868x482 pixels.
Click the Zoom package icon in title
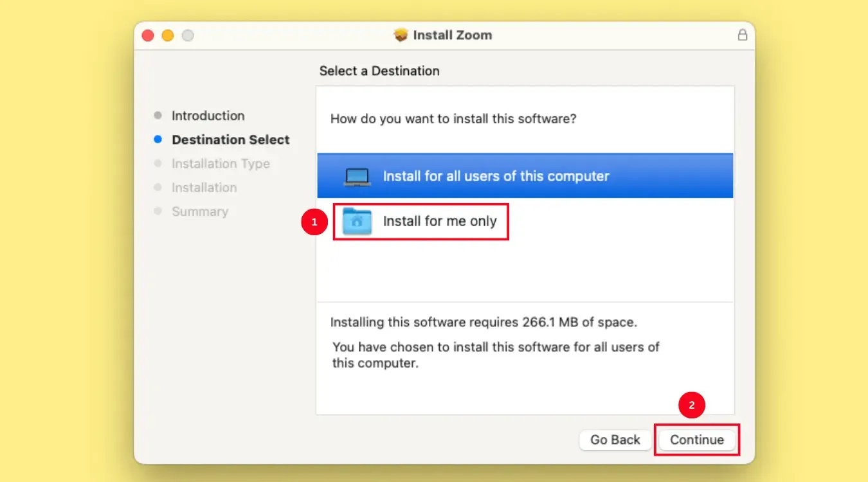pos(401,35)
